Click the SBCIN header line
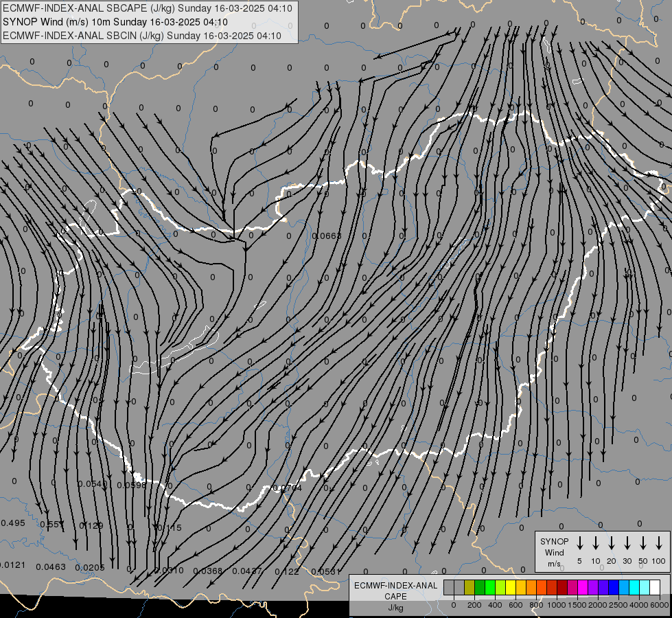 [x=142, y=36]
